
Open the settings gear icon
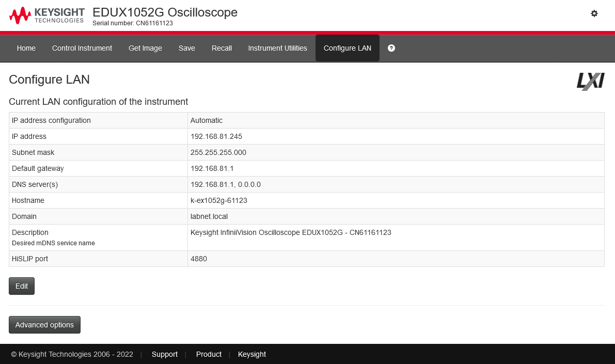[x=594, y=13]
